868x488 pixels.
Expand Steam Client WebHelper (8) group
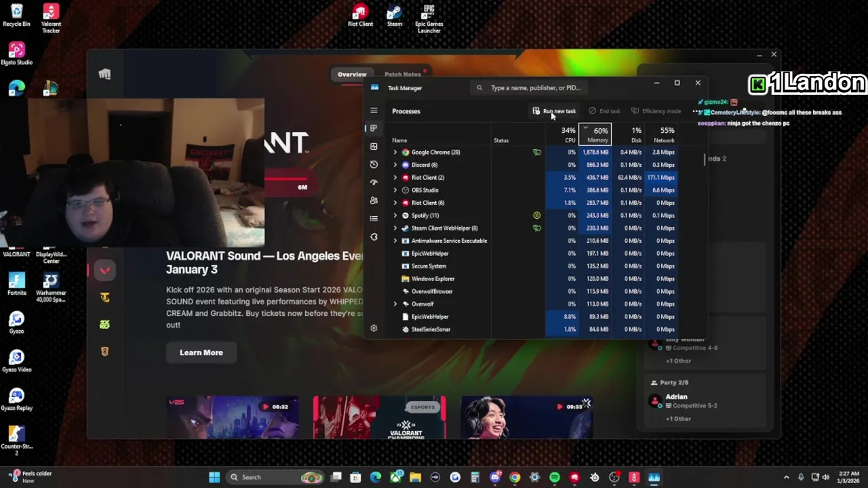point(395,228)
